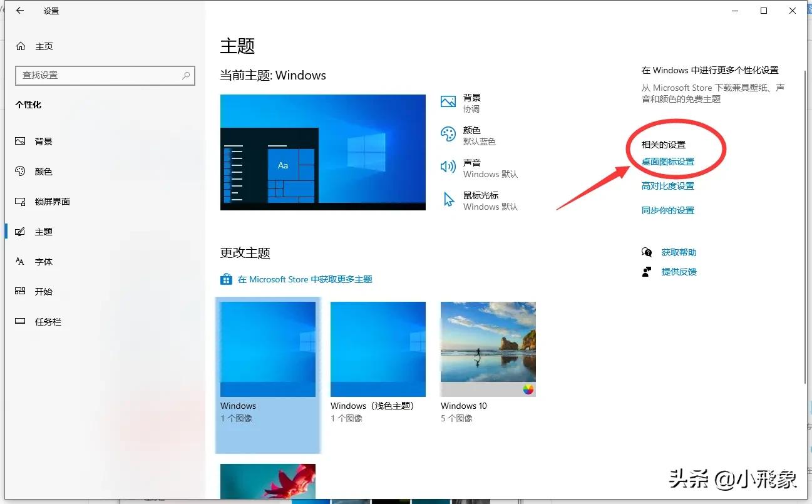Click the 获取帮助 help icon

[x=647, y=252]
